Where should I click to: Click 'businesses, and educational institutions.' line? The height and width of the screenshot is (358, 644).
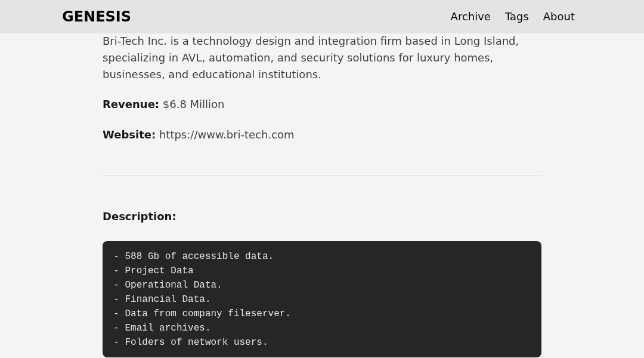(x=212, y=75)
